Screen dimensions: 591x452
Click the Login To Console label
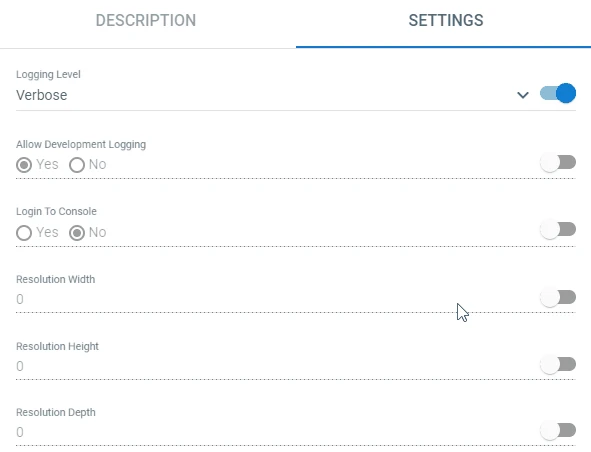click(57, 211)
